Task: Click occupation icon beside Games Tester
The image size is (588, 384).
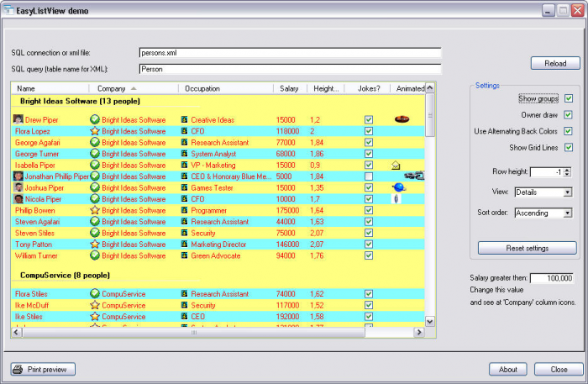Action: (184, 187)
